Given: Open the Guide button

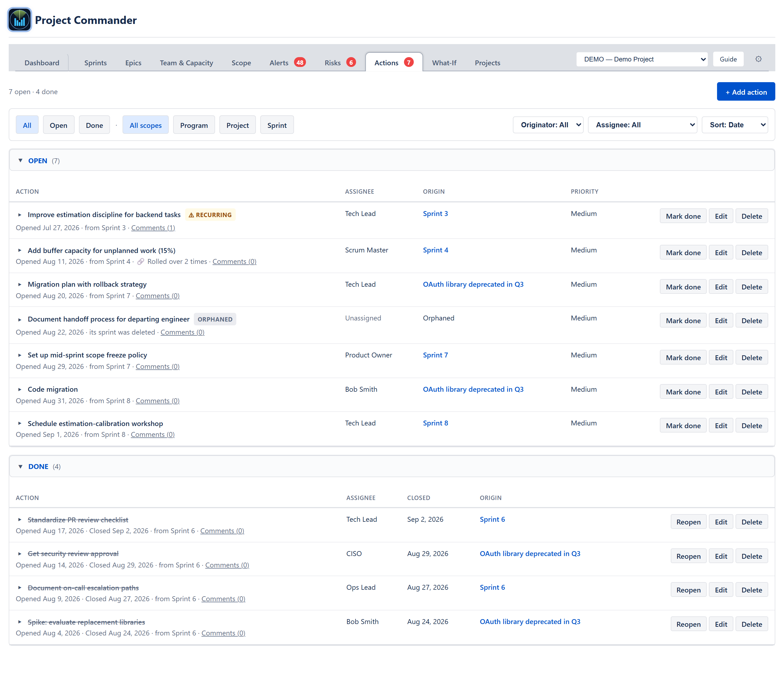Looking at the screenshot, I should tap(728, 59).
